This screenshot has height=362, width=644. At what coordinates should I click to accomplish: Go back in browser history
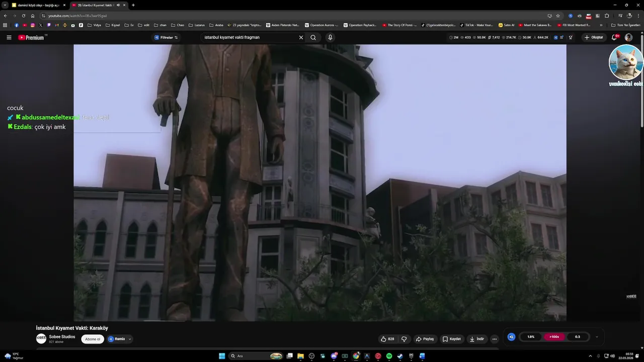5,16
